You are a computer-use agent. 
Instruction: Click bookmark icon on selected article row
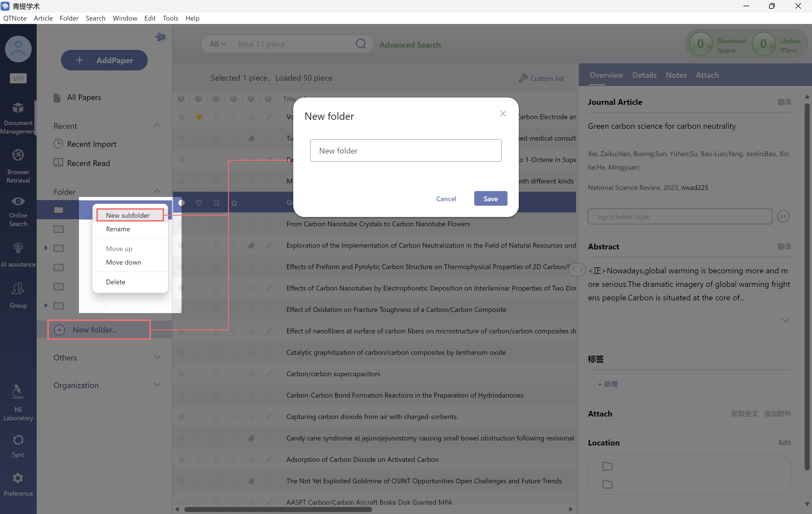[x=217, y=203]
